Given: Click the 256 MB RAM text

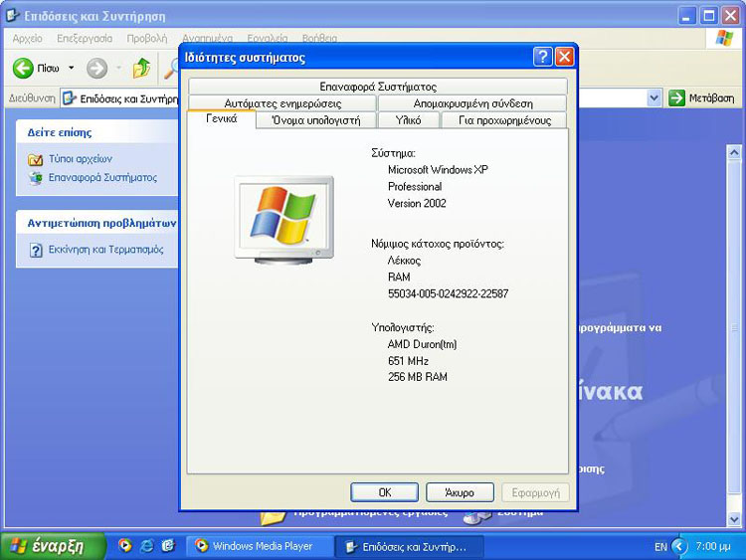Looking at the screenshot, I should click(417, 377).
